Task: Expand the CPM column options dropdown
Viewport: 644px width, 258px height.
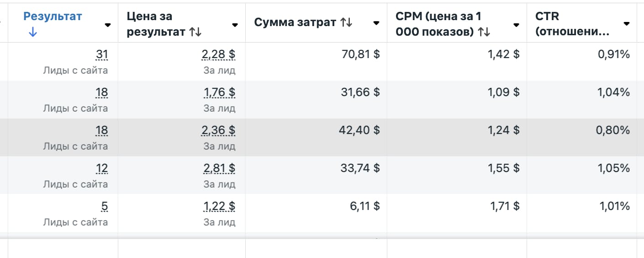Action: pyautogui.click(x=516, y=25)
